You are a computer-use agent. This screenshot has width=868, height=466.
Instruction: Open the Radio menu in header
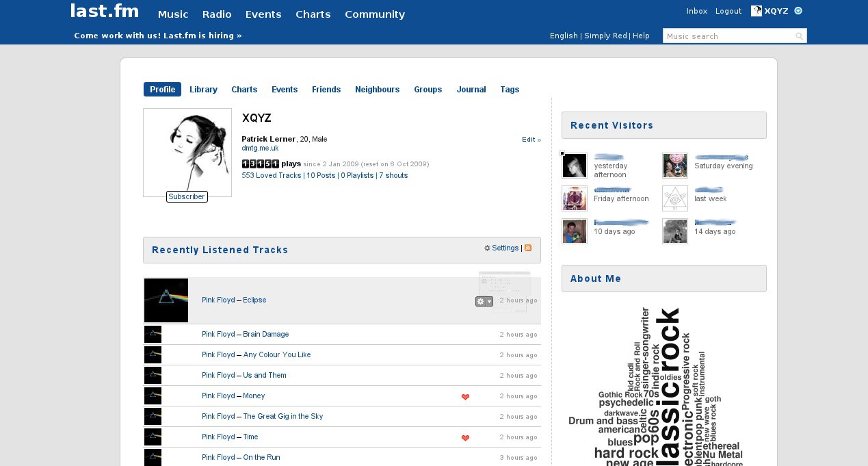pos(217,14)
